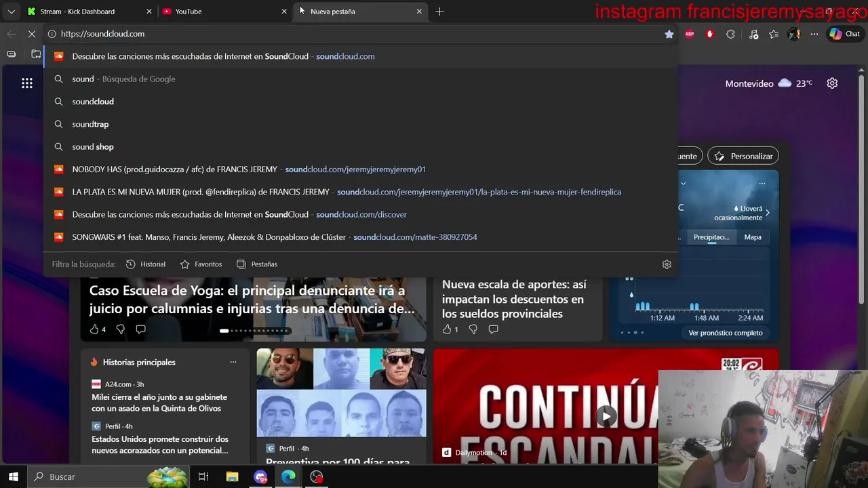
Task: Filter search by Historial
Action: pyautogui.click(x=146, y=264)
